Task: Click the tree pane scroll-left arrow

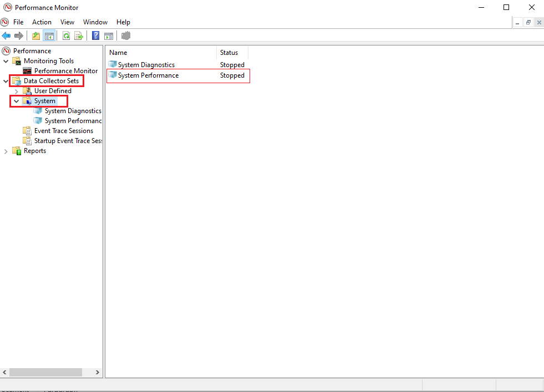Action: coord(4,372)
